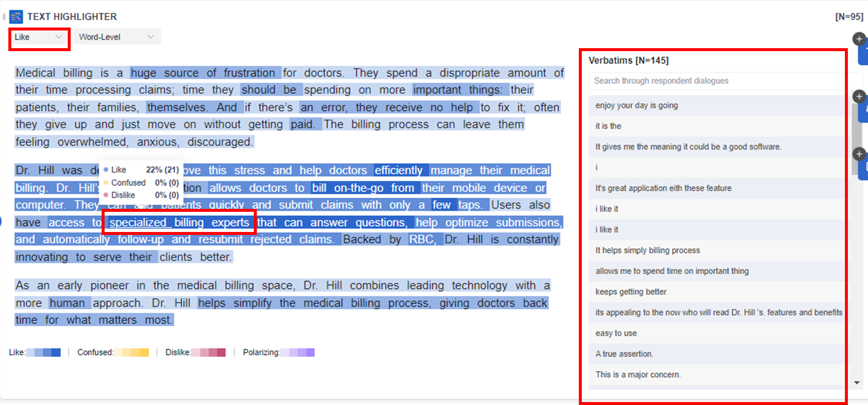Select verbatim 'It helps simply billing process'
This screenshot has width=868, height=405.
[x=717, y=250]
